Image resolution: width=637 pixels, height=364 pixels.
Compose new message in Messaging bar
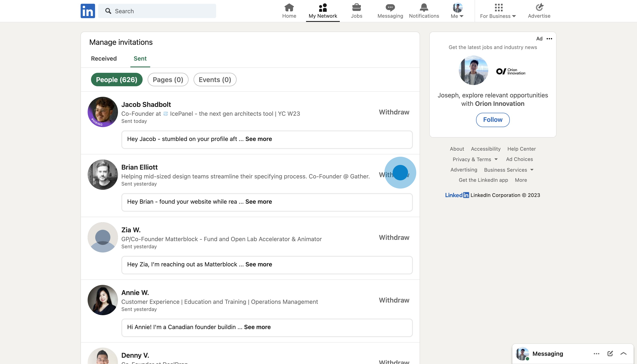(x=610, y=353)
